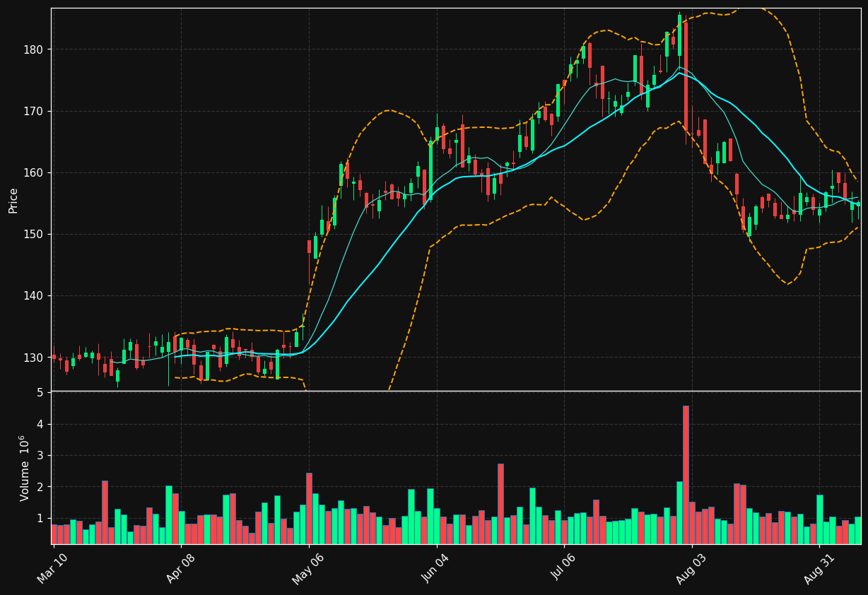Image resolution: width=868 pixels, height=595 pixels.
Task: Select the 180 price tick label
Action: point(34,49)
